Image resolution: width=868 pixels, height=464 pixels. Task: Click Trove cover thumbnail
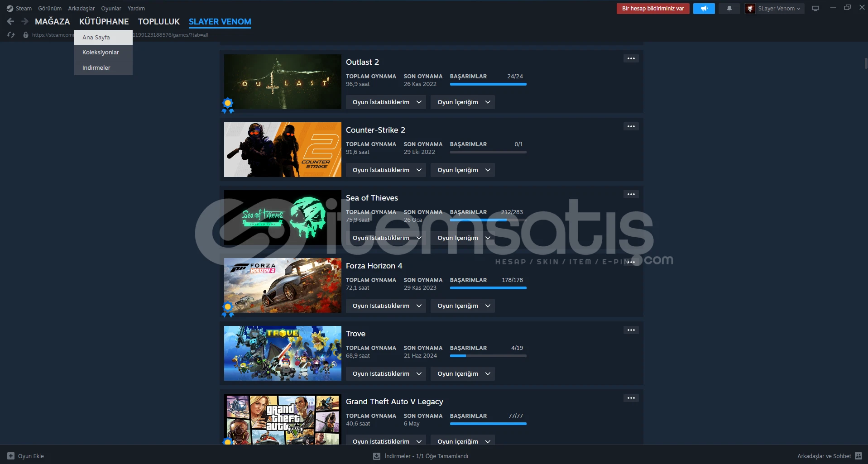(x=283, y=353)
